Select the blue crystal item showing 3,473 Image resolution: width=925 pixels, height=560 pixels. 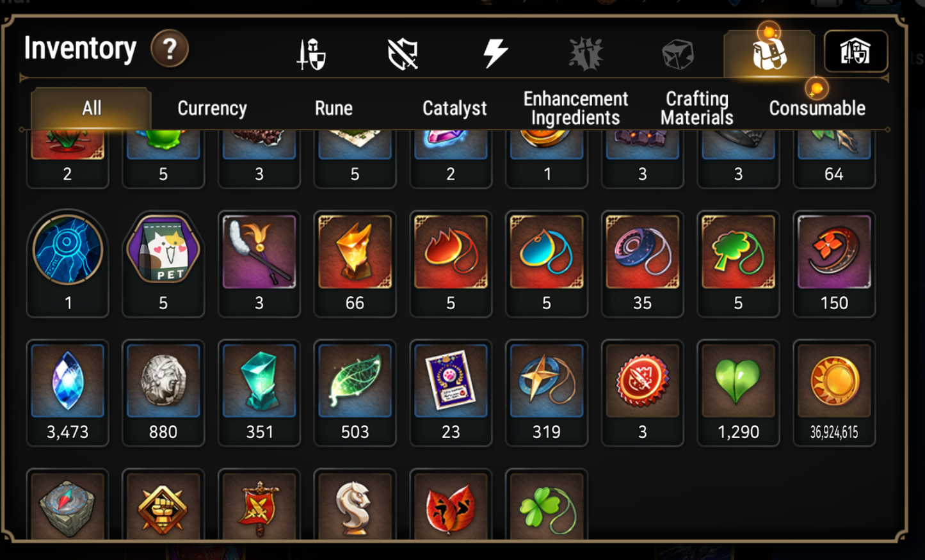tap(67, 393)
